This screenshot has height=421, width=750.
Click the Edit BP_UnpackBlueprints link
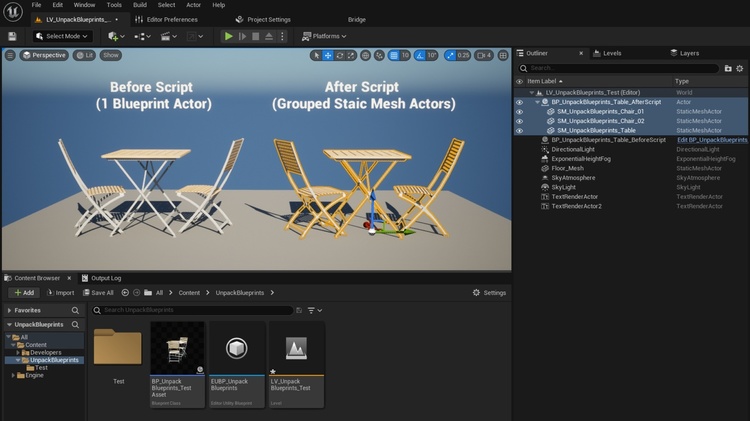712,140
